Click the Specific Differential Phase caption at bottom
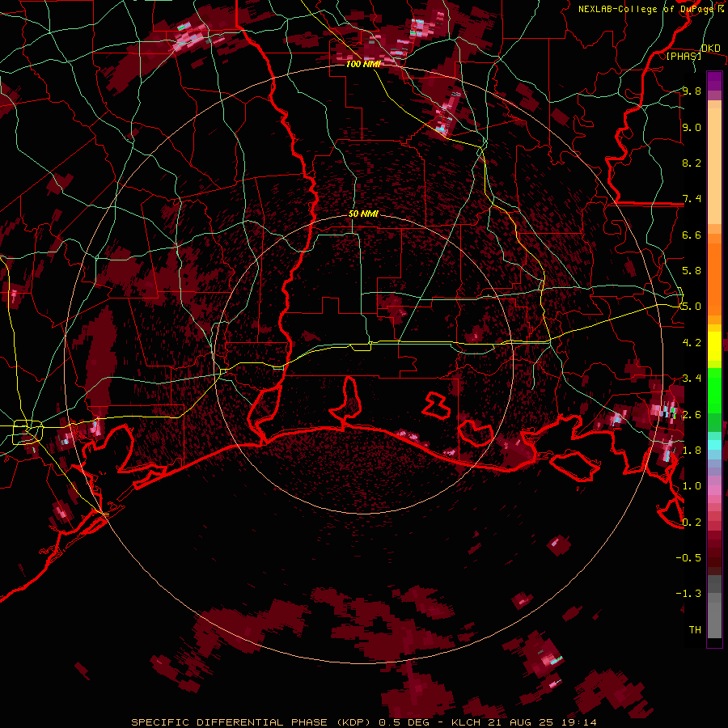Image resolution: width=728 pixels, height=728 pixels. pos(364,722)
